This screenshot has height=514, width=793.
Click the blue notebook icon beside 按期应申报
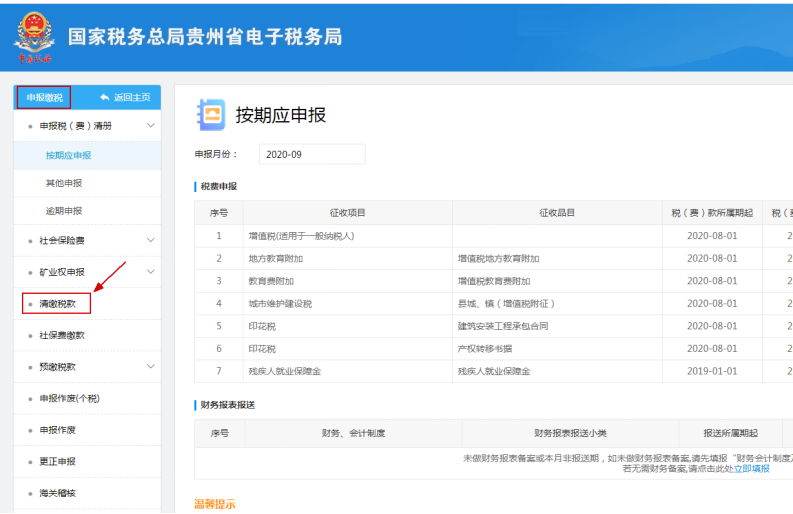click(211, 114)
